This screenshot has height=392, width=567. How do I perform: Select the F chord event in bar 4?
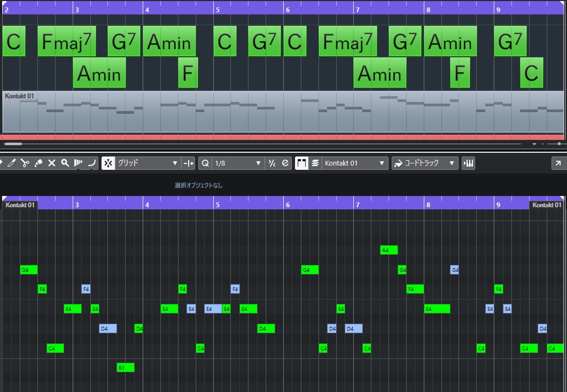click(x=188, y=73)
